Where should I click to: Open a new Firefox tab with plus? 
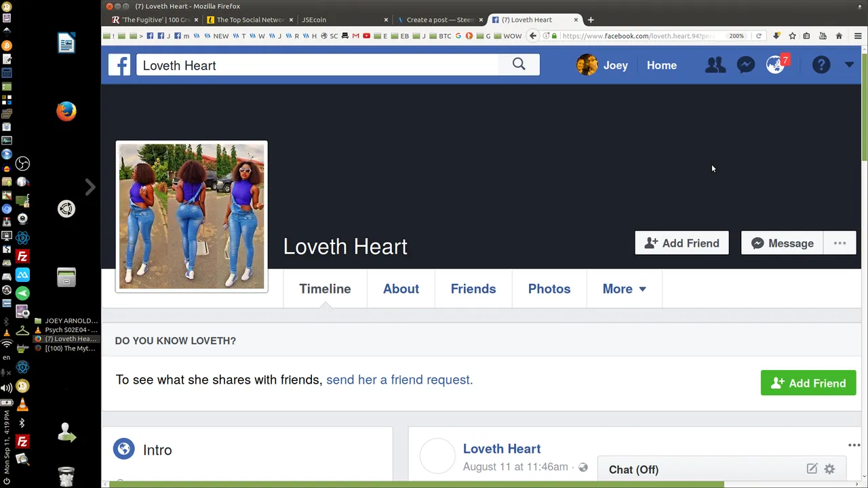591,20
